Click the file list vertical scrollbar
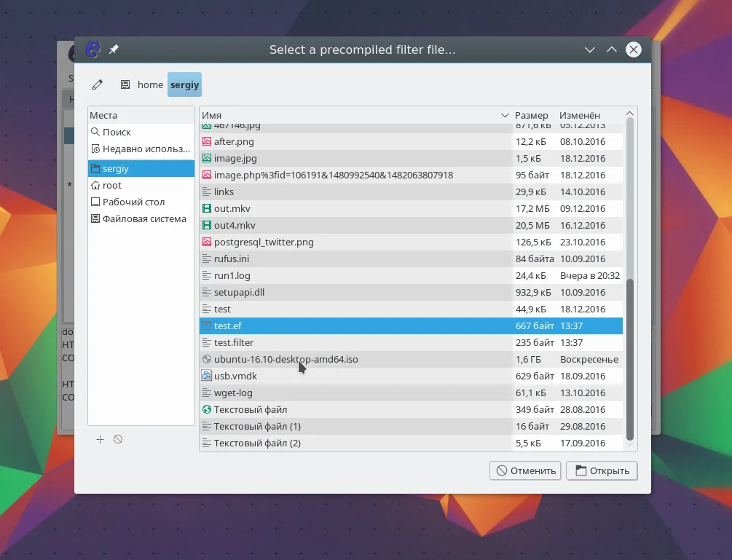 pos(630,357)
